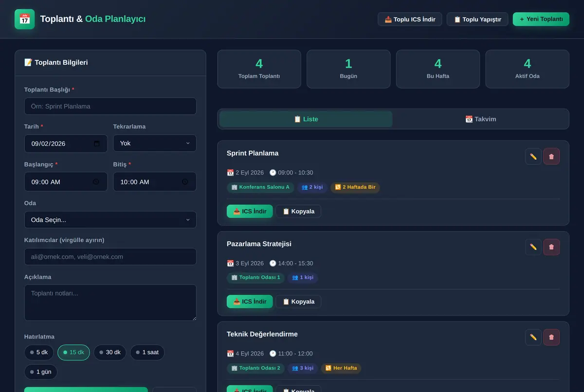
Task: Click the Bu Hafta stat card
Action: pos(438,69)
